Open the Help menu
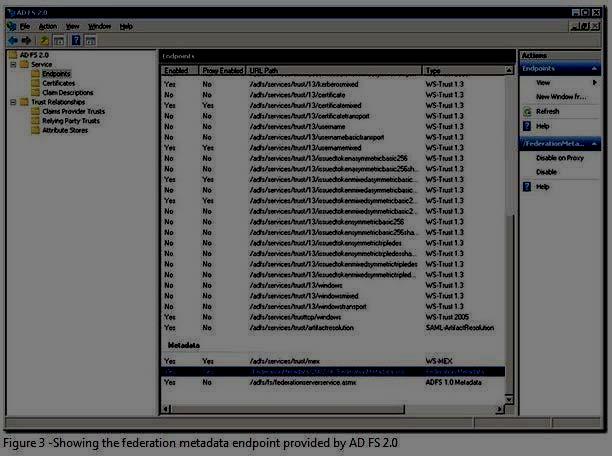612x456 pixels. click(126, 27)
